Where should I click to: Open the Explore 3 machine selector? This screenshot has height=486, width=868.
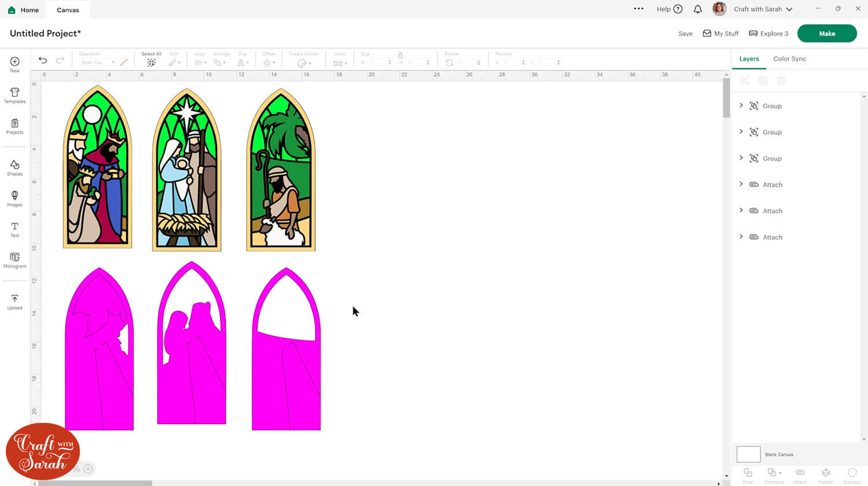pyautogui.click(x=768, y=34)
